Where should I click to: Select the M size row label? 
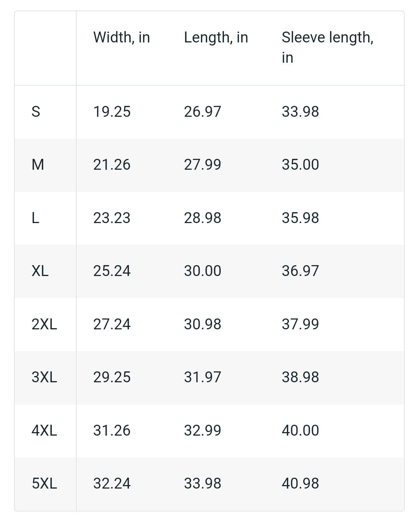click(x=38, y=165)
